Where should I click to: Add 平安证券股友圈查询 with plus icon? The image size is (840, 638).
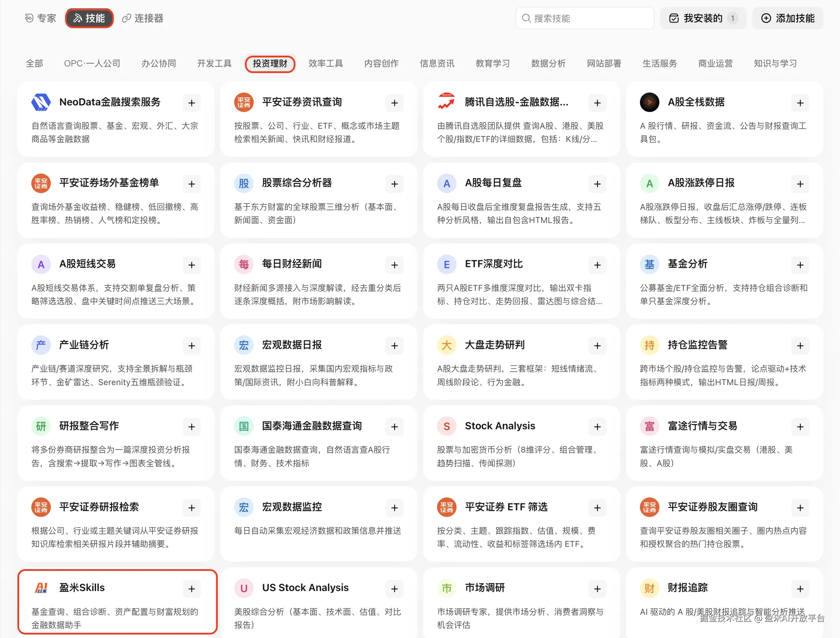[x=800, y=508]
